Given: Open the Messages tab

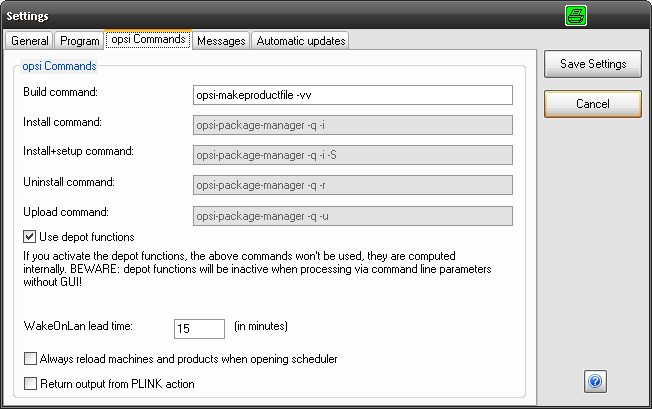Looking at the screenshot, I should (221, 41).
